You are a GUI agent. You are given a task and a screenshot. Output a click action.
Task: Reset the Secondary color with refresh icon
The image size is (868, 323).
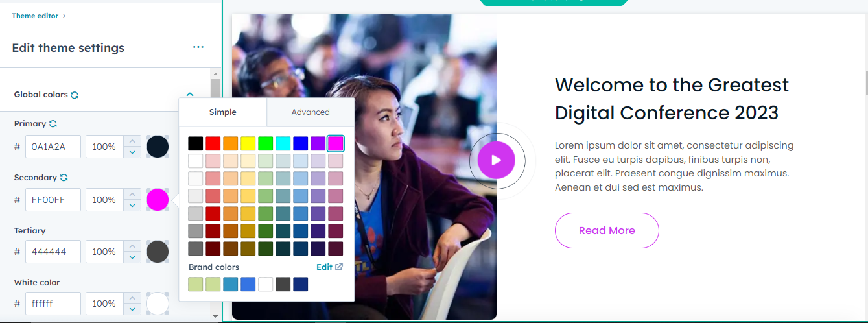click(x=64, y=177)
